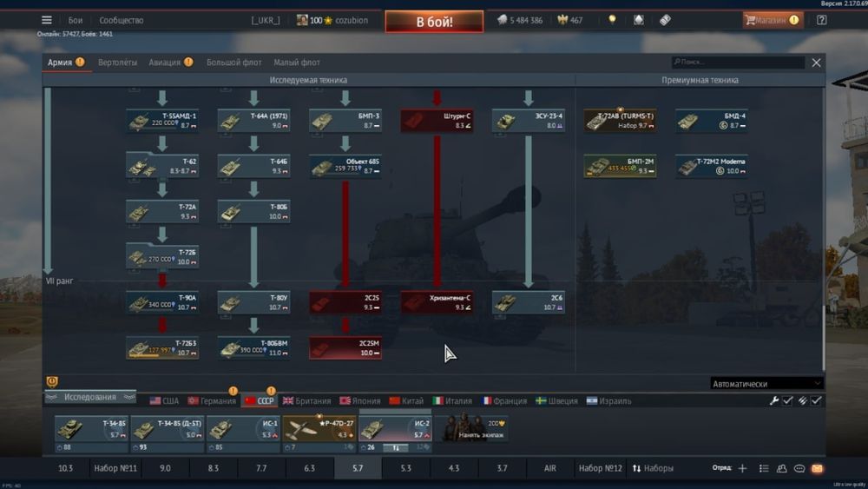Choose the Германия nation
Viewport: 868px width, 489px height.
[212, 400]
